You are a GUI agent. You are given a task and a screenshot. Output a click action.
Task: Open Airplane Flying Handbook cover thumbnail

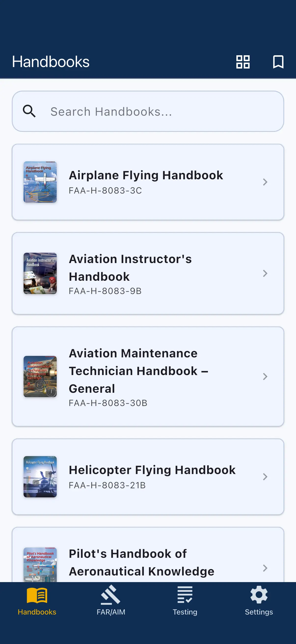(40, 182)
